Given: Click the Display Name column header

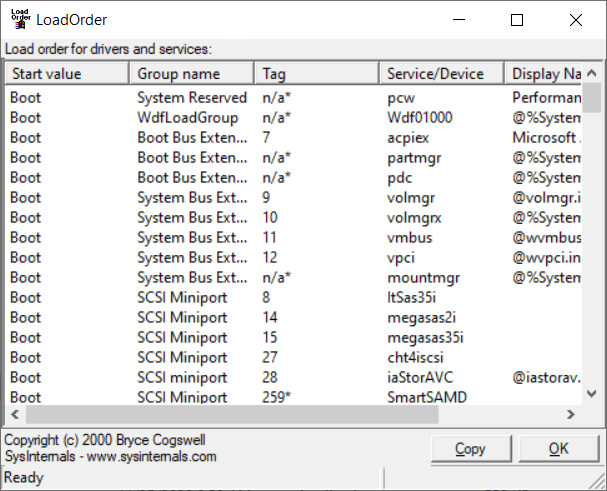Looking at the screenshot, I should [x=546, y=73].
